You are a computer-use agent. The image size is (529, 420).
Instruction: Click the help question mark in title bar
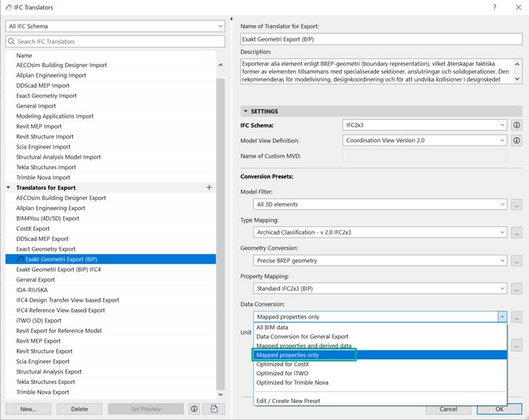point(494,7)
